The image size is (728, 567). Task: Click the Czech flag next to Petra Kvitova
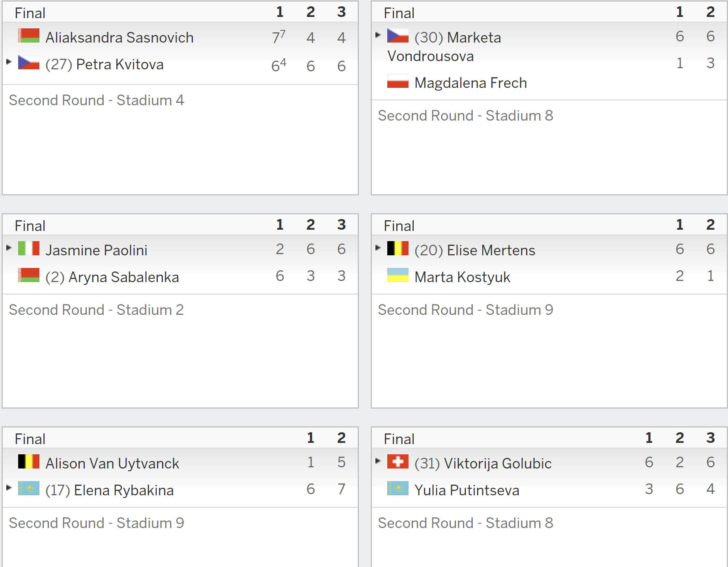pos(29,62)
